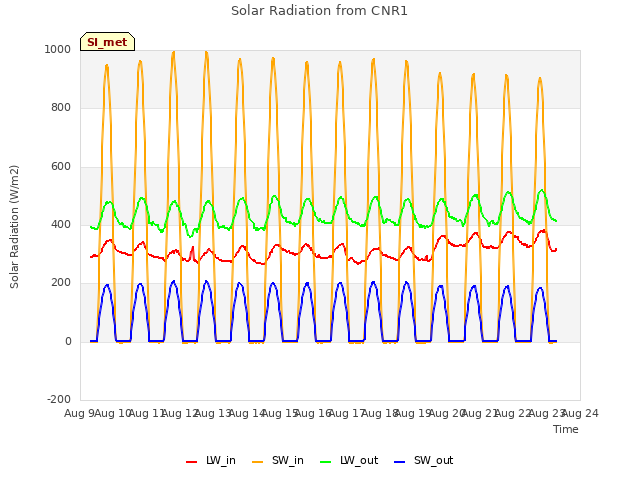Click the blue SW_out legend swatch
The image size is (640, 480).
[x=400, y=462]
